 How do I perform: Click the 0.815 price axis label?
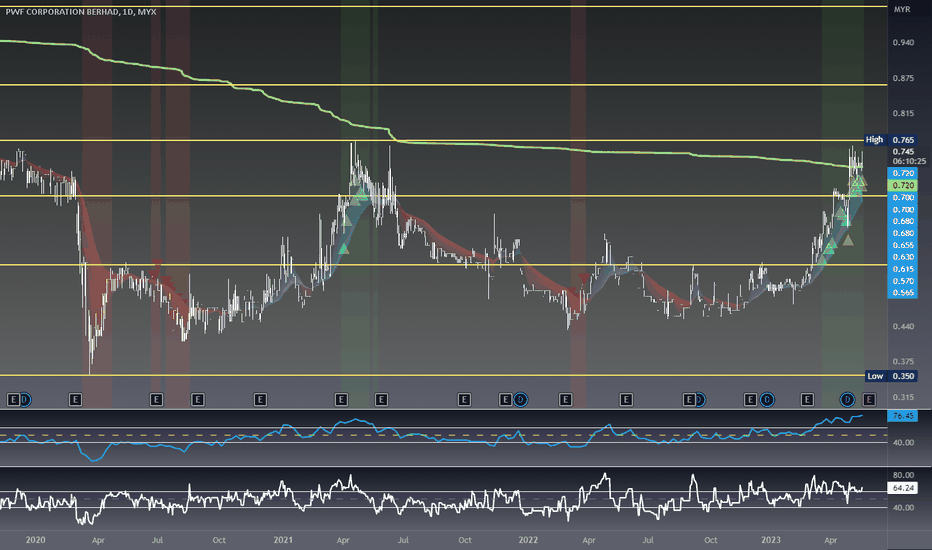(903, 113)
